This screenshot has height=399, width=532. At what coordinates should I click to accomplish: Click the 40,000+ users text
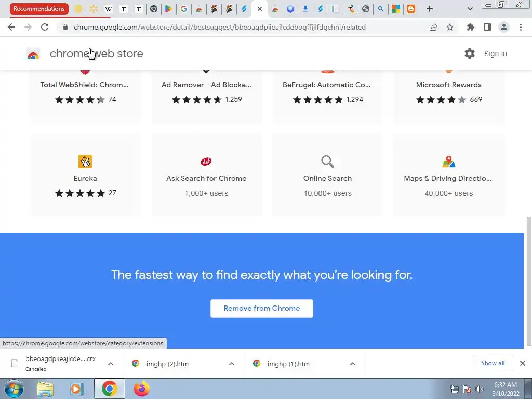[x=448, y=193]
